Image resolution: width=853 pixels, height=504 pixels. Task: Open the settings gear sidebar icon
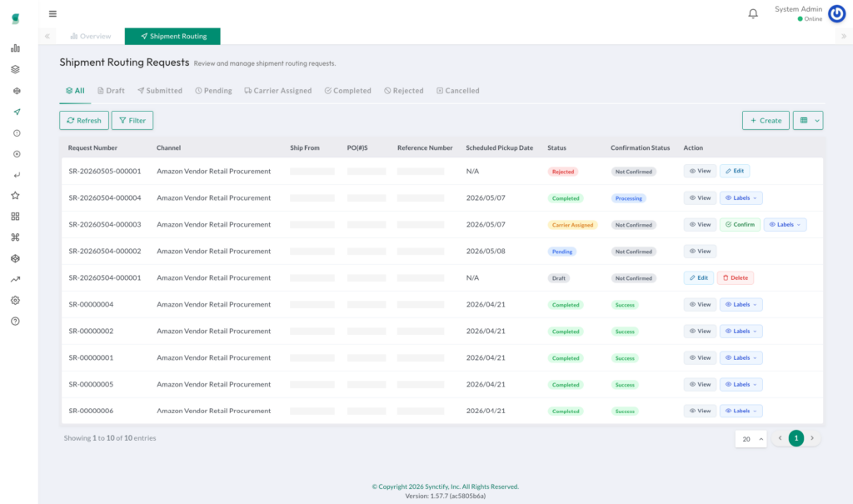15,301
